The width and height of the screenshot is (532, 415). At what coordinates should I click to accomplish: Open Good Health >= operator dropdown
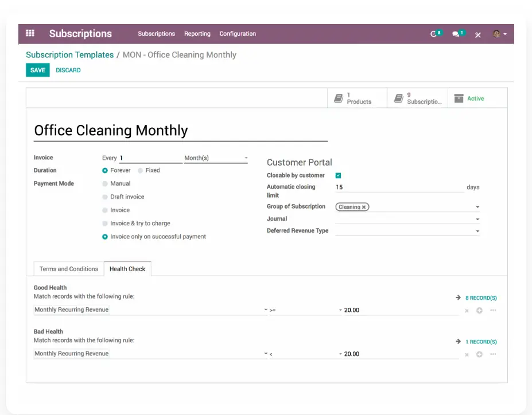(305, 310)
